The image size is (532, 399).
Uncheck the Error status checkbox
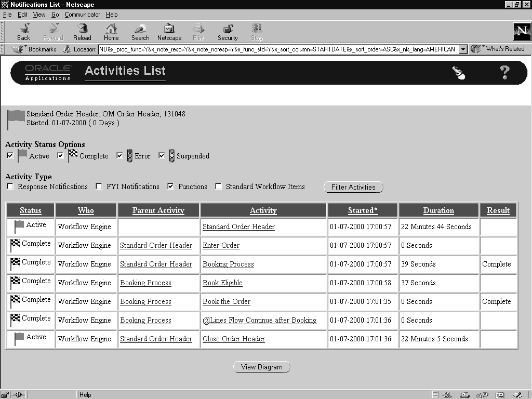119,156
